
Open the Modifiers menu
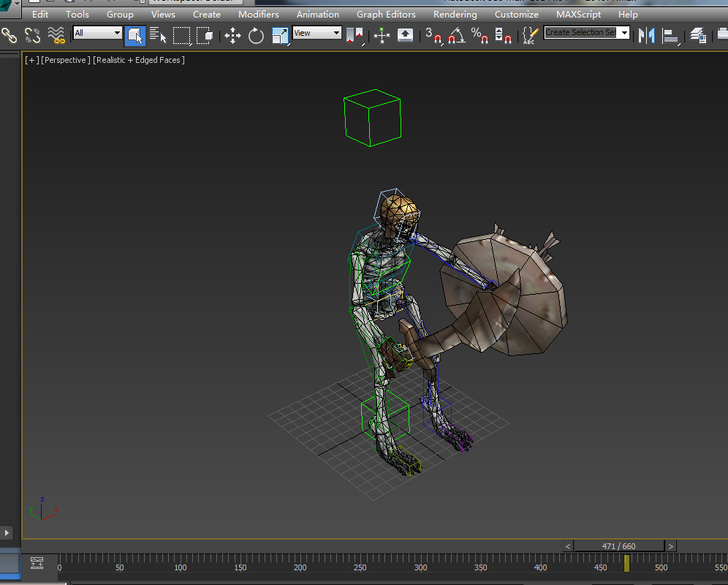tap(258, 14)
